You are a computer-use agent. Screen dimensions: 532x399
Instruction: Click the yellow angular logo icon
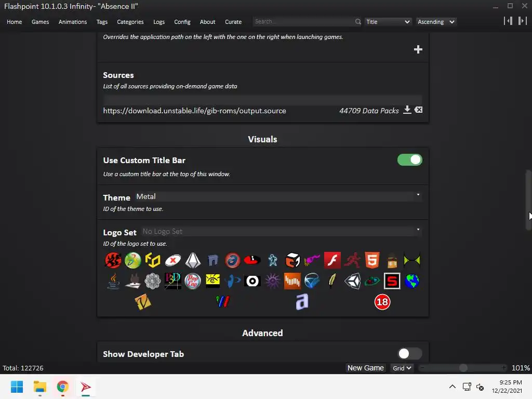[x=153, y=261]
